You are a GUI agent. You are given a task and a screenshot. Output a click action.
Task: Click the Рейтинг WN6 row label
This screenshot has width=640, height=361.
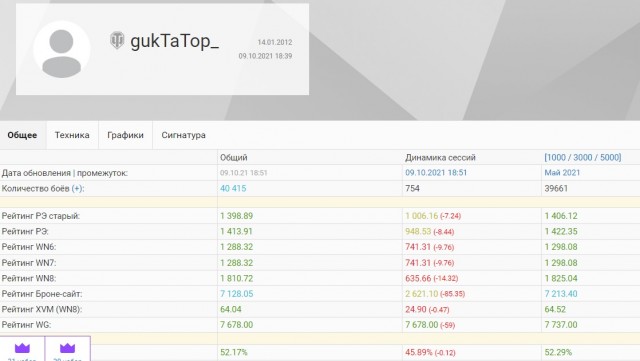point(29,247)
